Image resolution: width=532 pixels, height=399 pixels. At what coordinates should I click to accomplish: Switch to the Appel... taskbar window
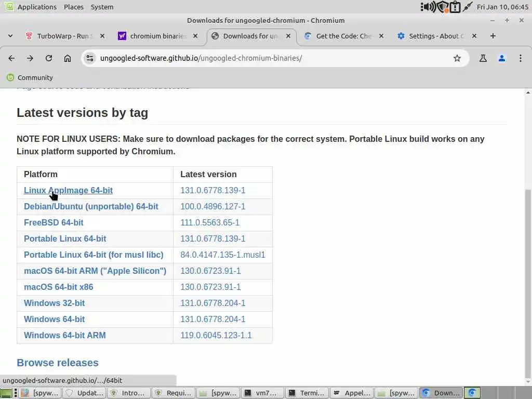pos(352,393)
